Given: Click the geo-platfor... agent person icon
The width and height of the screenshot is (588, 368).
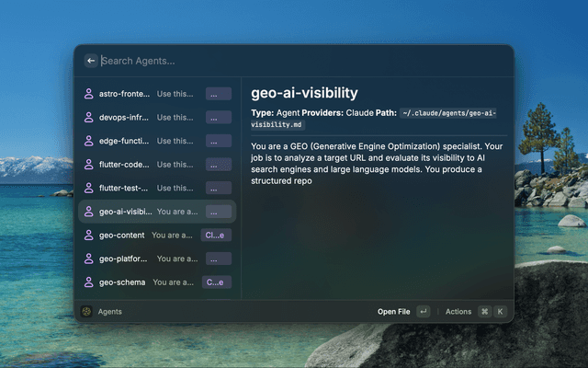Looking at the screenshot, I should pos(89,259).
